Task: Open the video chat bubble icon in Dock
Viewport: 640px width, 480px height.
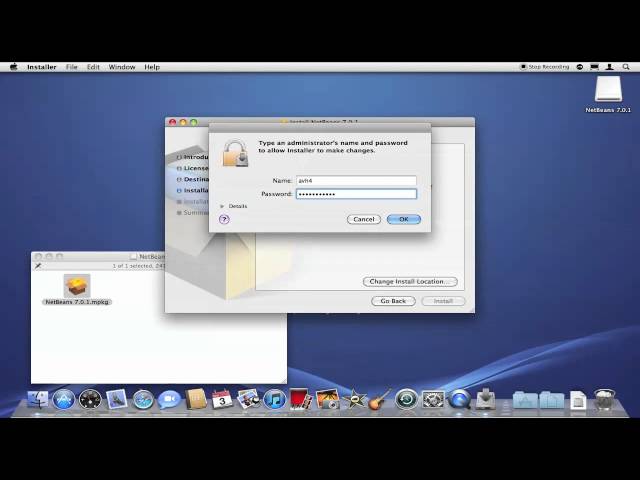Action: pyautogui.click(x=169, y=399)
